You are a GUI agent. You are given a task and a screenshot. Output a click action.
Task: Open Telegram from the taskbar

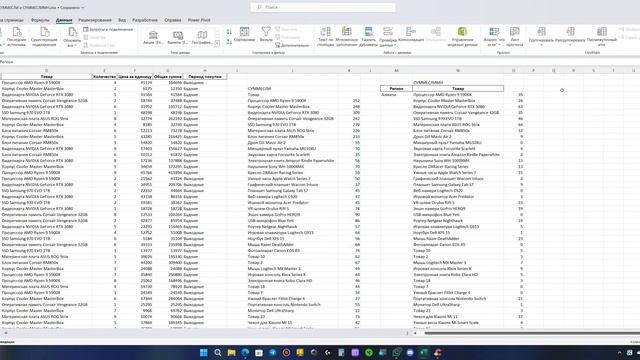(273, 353)
